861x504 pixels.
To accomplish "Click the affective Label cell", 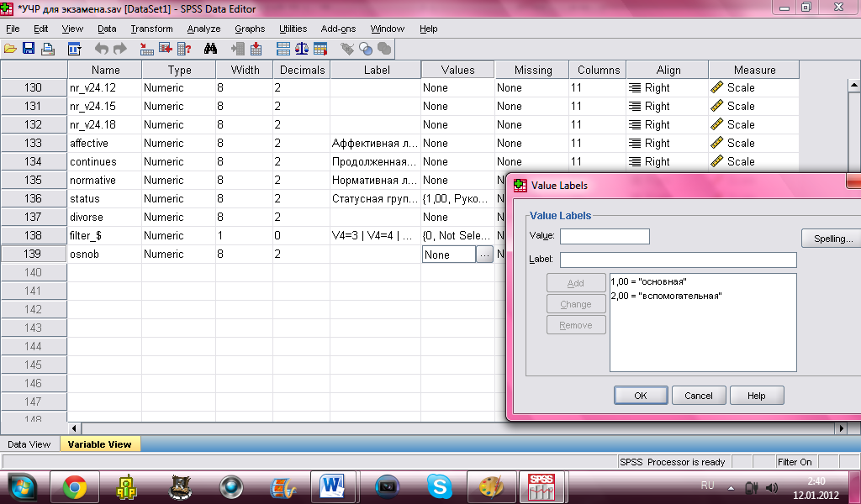I will pos(375,143).
